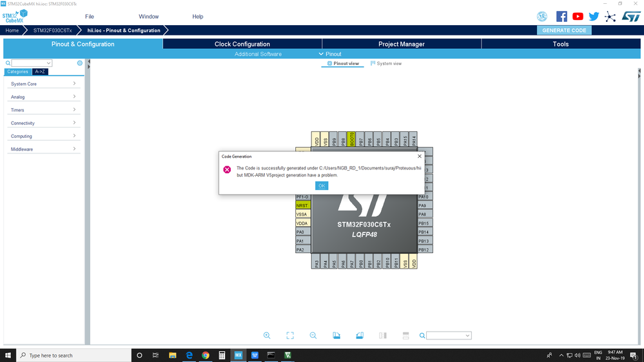Click the PA0 pin on chip

click(303, 232)
